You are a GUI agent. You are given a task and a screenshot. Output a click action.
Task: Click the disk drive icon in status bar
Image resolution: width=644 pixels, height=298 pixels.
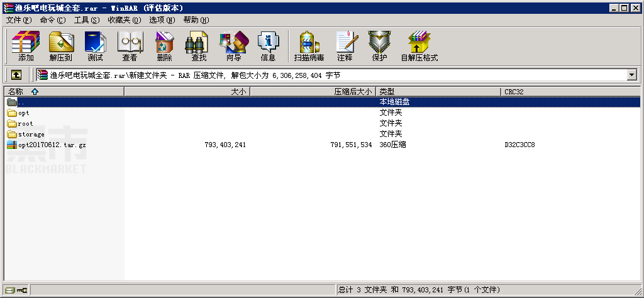10,290
